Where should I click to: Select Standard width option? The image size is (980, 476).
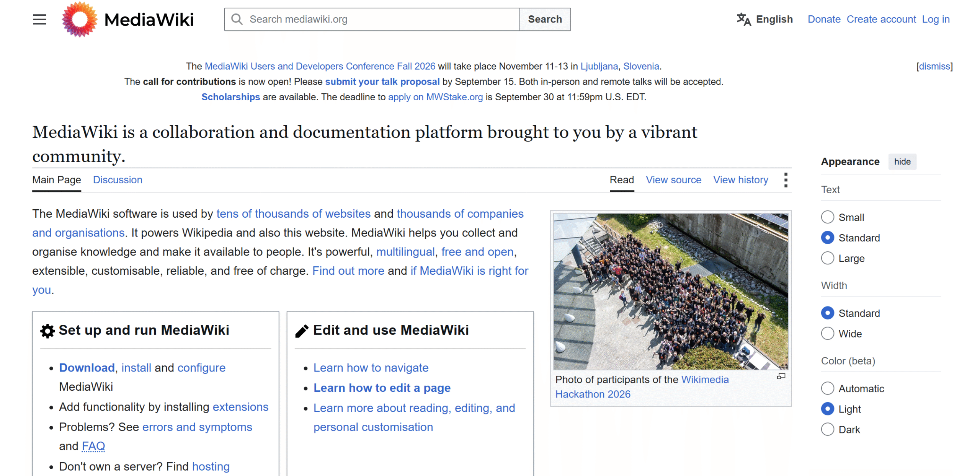click(827, 313)
